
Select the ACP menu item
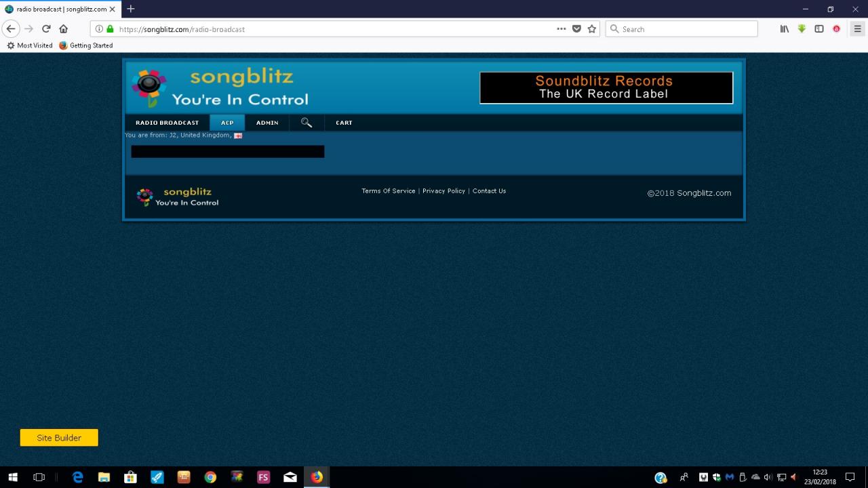click(227, 123)
